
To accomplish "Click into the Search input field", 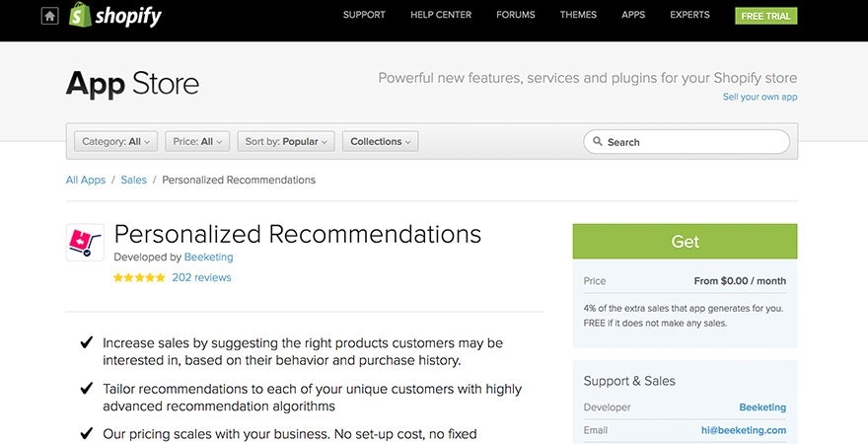I will tap(695, 142).
